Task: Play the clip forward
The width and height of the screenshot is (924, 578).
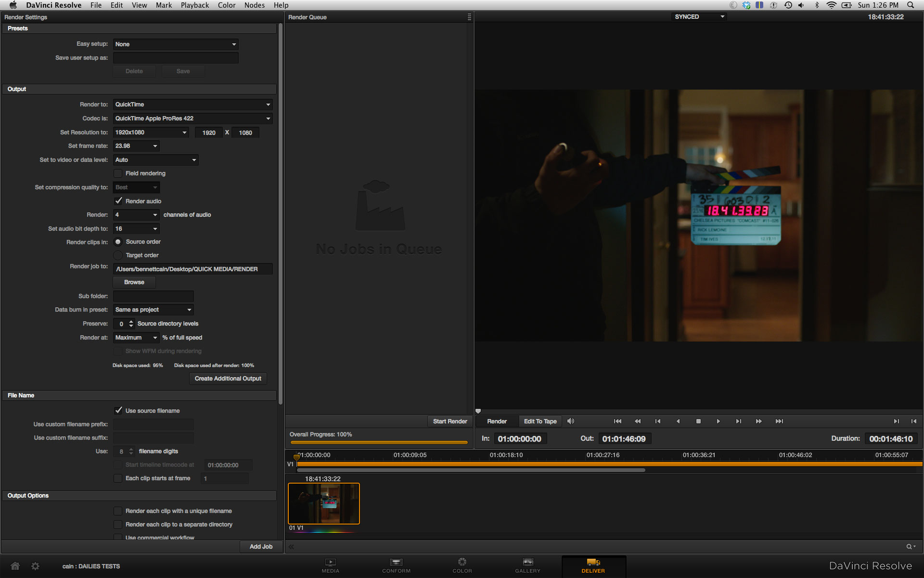Action: point(719,421)
